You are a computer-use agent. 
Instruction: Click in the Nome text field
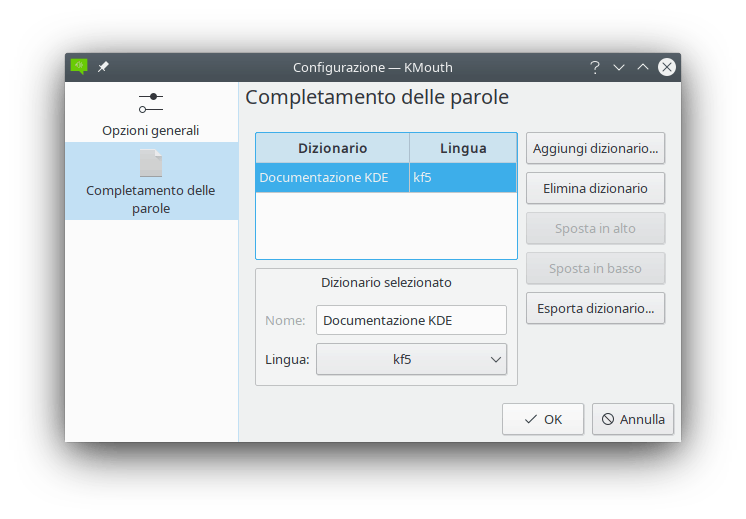click(411, 320)
